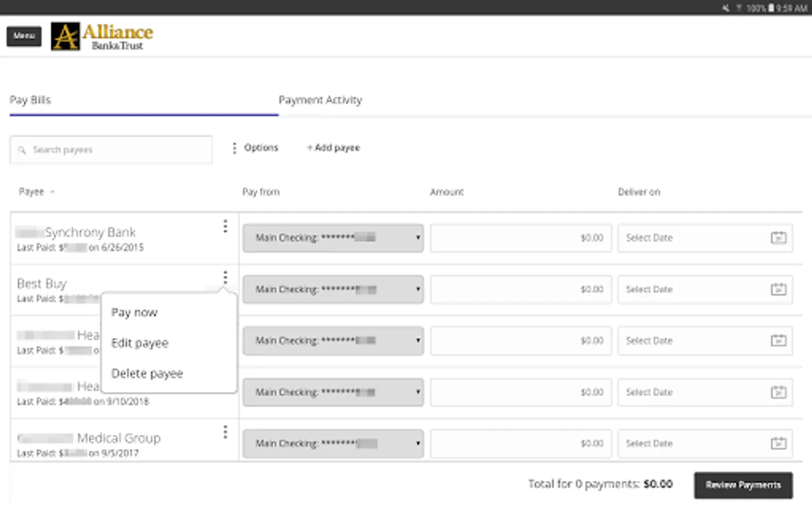Open the Medical Group payee options dots
Screen dimensions: 812x508
[225, 432]
